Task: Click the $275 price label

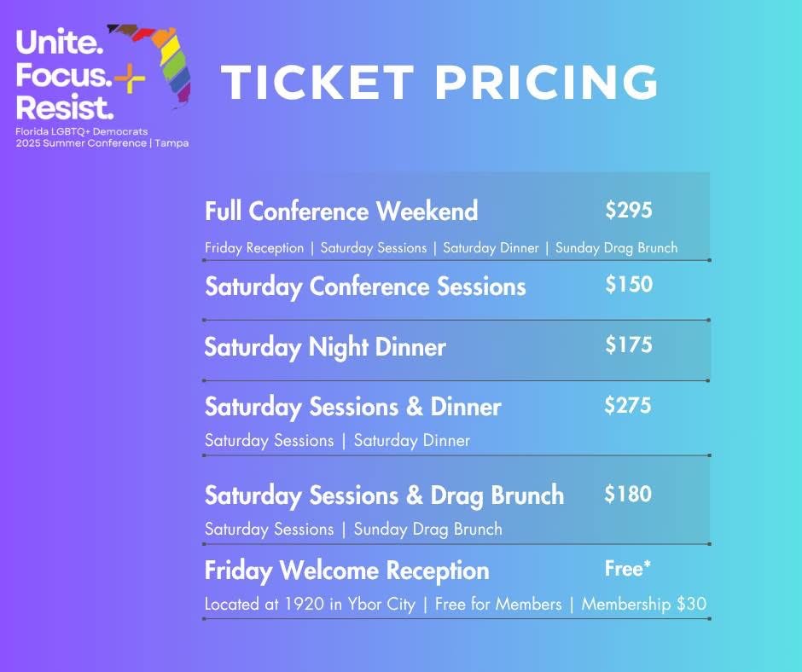Action: (x=628, y=405)
